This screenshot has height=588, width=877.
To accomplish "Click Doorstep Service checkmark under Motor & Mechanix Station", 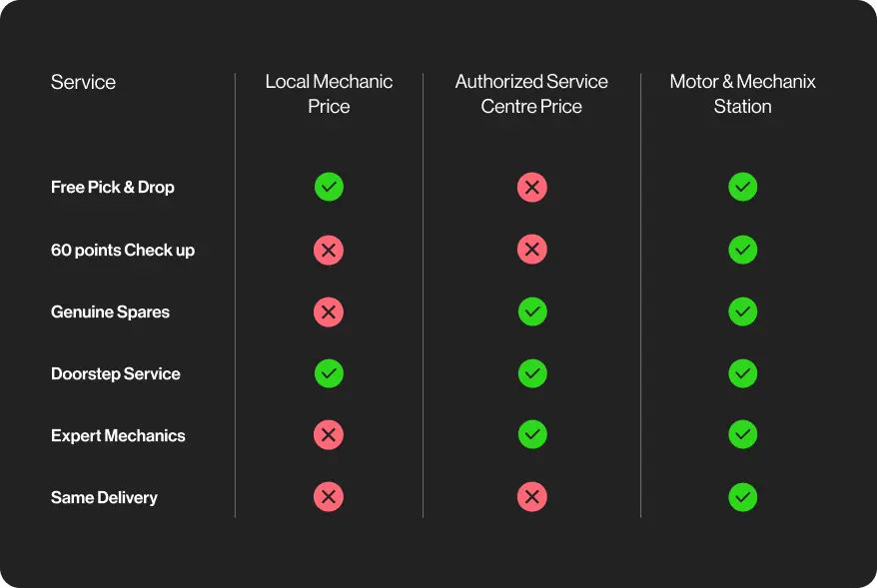I will tap(742, 373).
